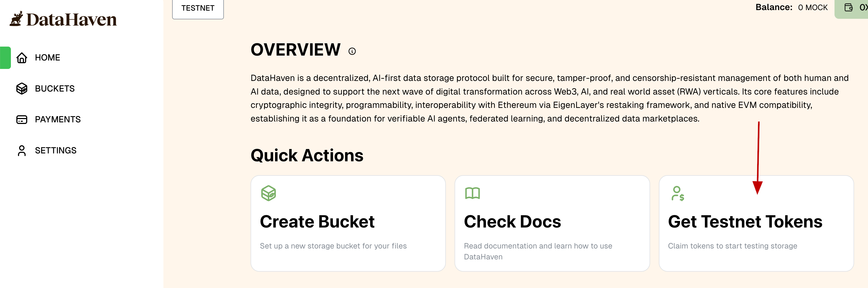The height and width of the screenshot is (288, 868).
Task: Click the Home house icon
Action: tap(22, 58)
